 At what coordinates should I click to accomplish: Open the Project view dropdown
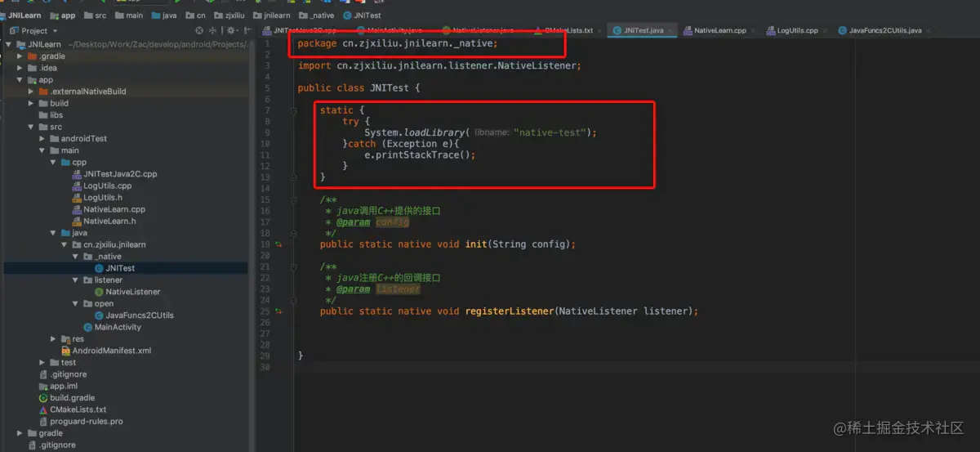point(32,30)
